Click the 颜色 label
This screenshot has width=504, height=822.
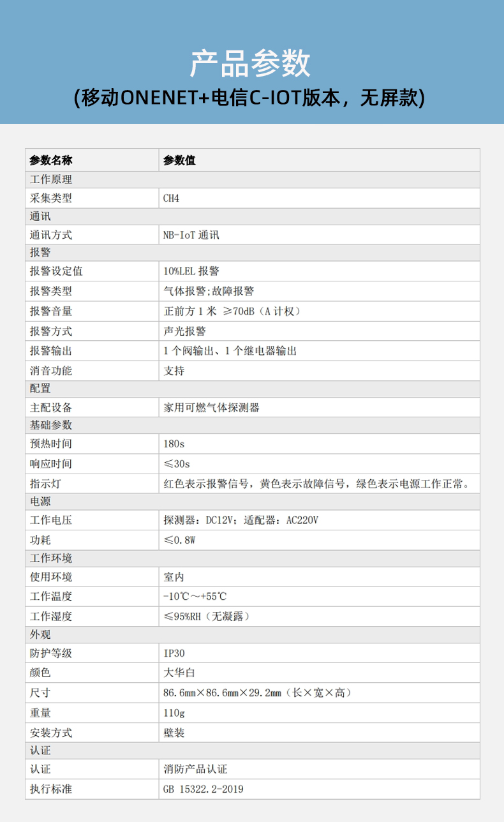tap(40, 673)
